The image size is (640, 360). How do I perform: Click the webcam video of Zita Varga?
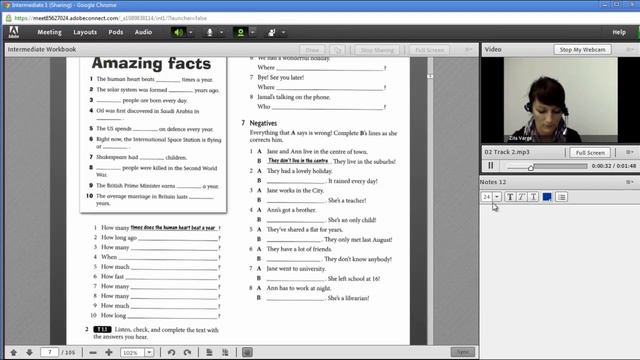pyautogui.click(x=560, y=100)
